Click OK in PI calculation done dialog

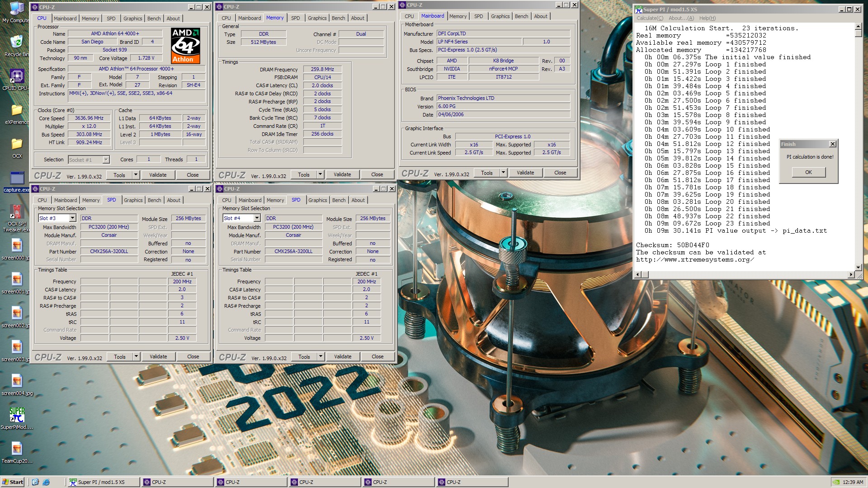tap(808, 172)
